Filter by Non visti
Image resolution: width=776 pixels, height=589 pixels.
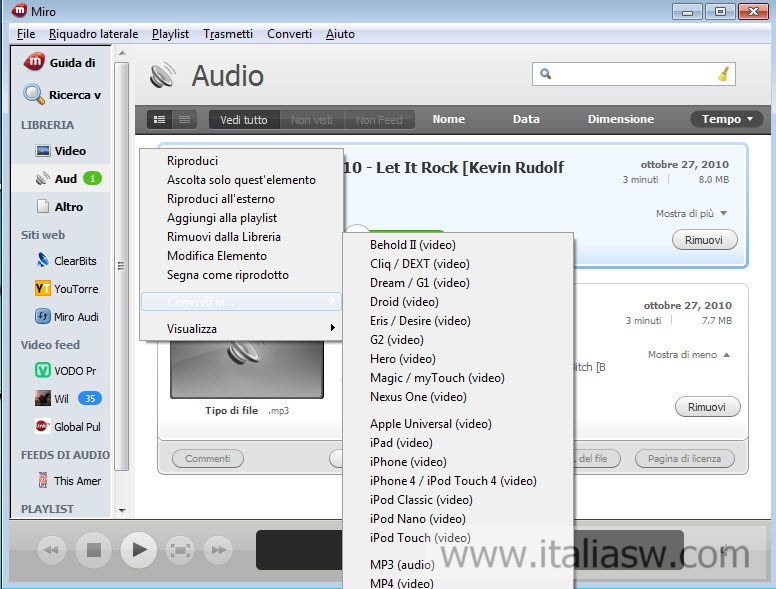[x=312, y=120]
